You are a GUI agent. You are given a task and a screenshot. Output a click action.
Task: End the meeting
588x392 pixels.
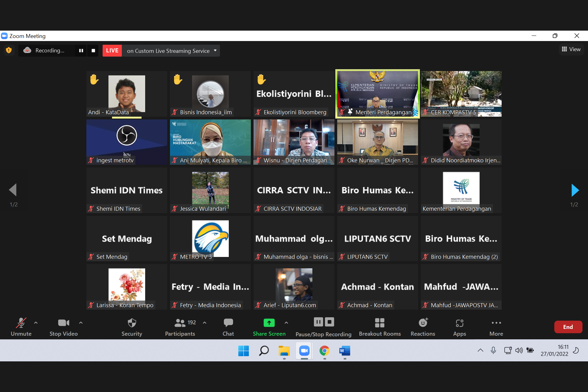point(568,327)
